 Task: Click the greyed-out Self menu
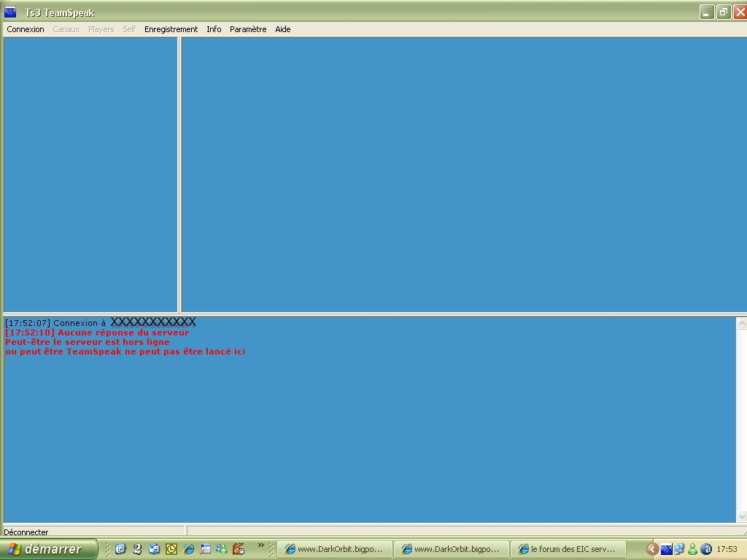(x=129, y=29)
